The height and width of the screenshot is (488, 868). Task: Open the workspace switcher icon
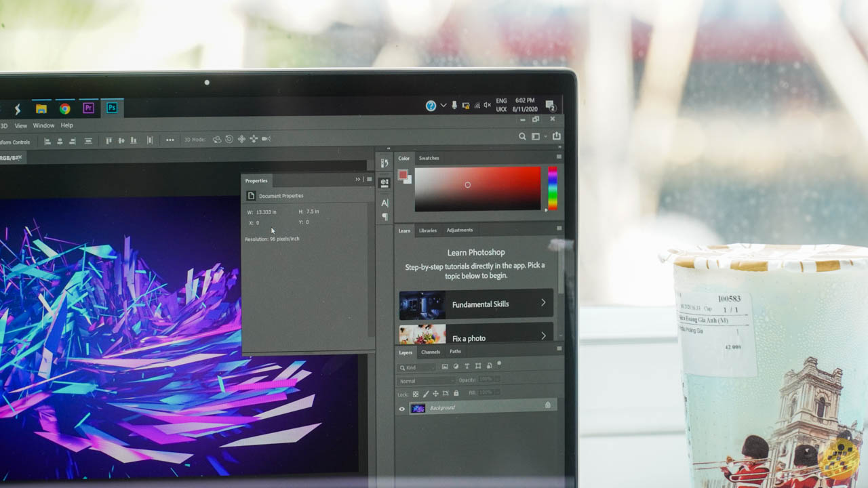tap(536, 136)
